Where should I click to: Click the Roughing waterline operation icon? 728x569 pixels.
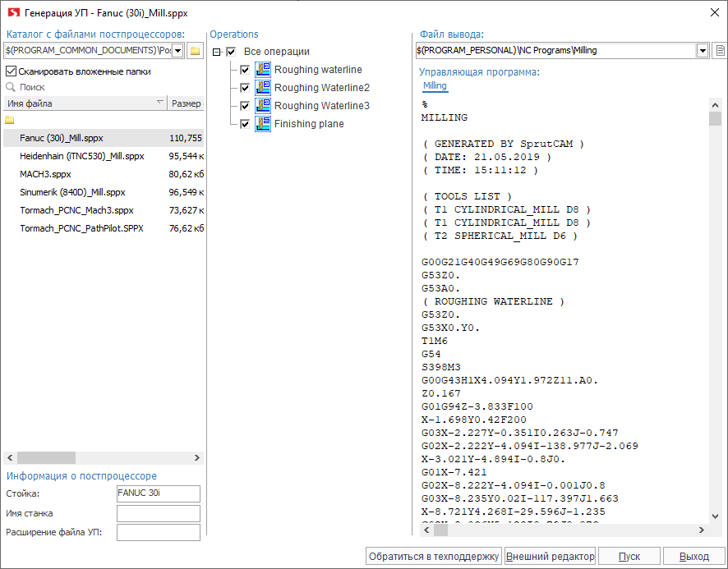263,70
